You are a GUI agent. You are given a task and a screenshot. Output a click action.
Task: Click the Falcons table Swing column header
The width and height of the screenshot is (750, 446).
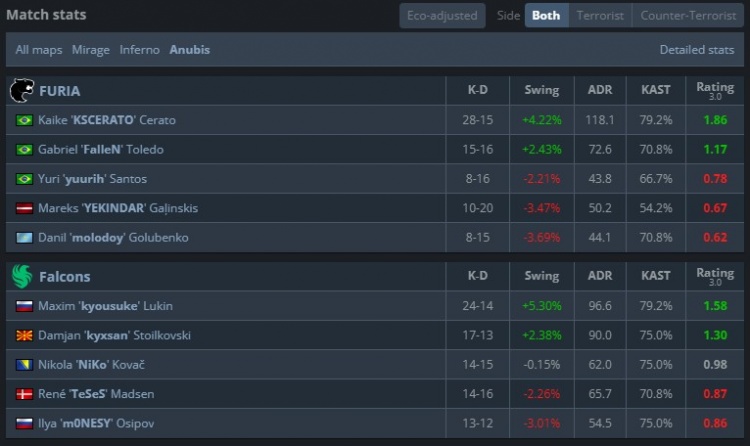[x=541, y=276]
